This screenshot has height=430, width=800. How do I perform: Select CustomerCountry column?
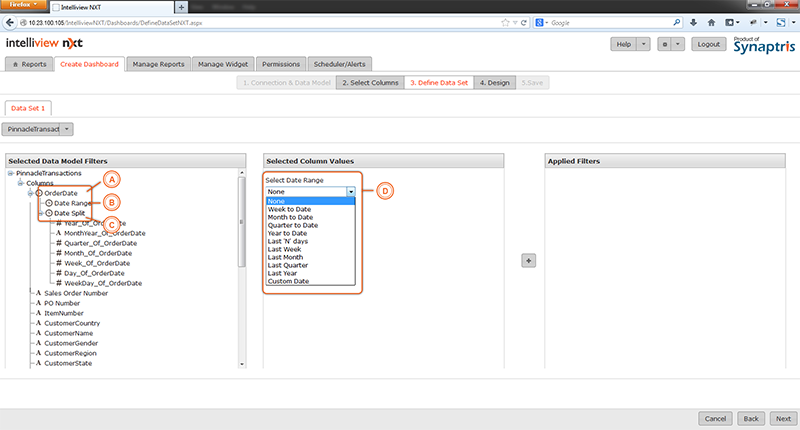point(72,323)
